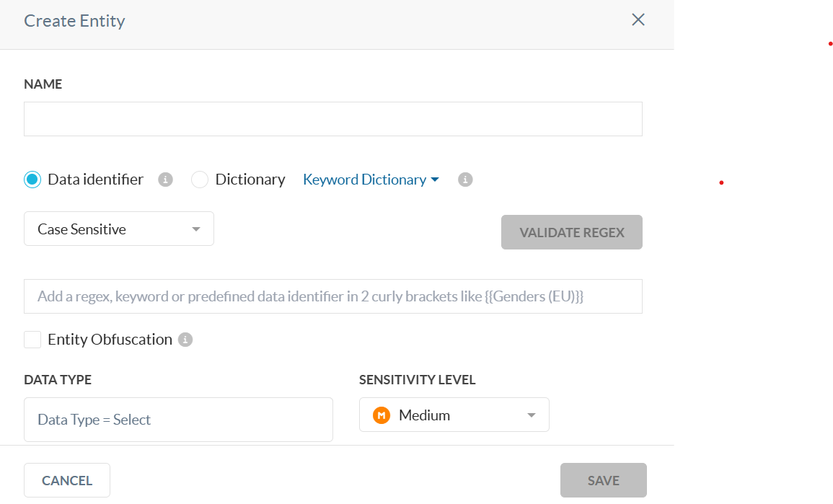Click the Sensitivity Level dropdown arrow
The height and width of the screenshot is (504, 833).
pos(532,415)
